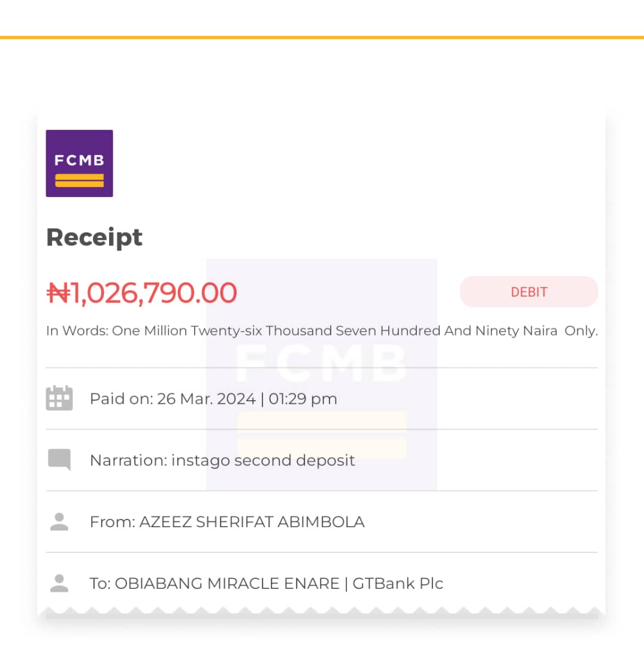
Task: Click the person icon beside To
Action: tap(59, 583)
